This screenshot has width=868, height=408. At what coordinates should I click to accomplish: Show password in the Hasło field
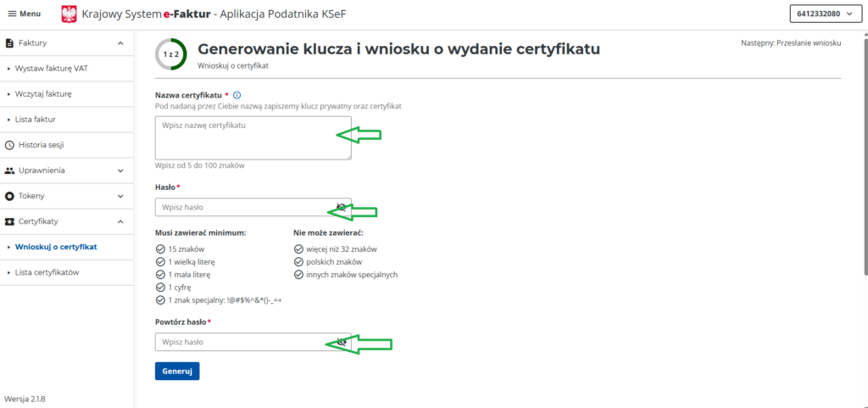[x=341, y=207]
